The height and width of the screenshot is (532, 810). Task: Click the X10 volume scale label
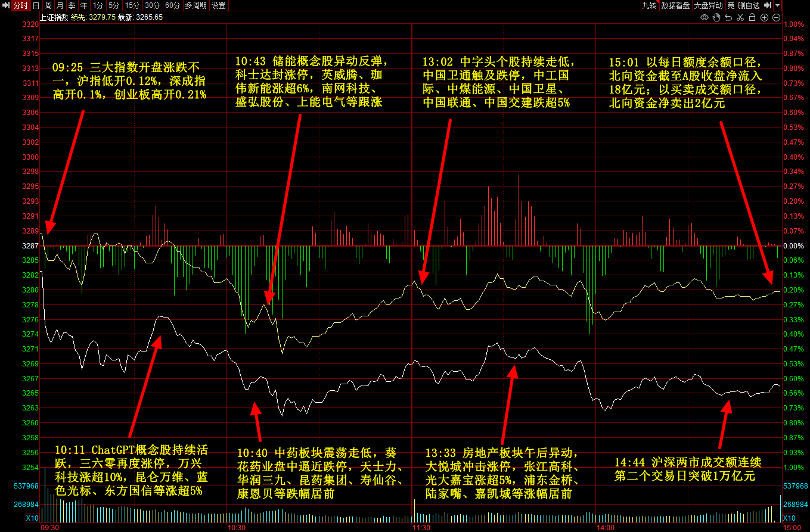coord(32,518)
